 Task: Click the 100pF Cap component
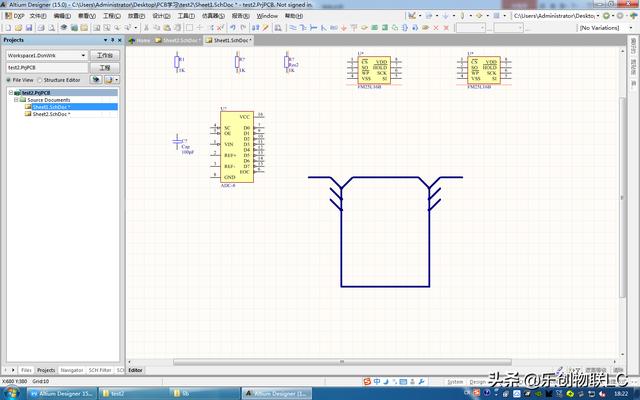(182, 144)
